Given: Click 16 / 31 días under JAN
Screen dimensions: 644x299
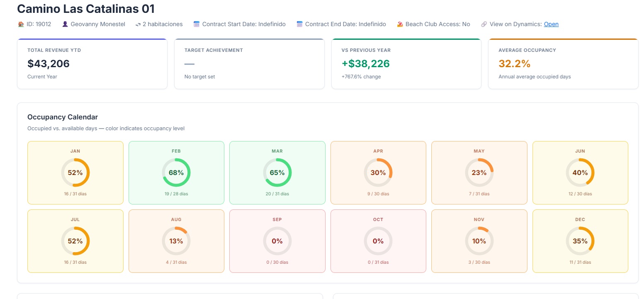Looking at the screenshot, I should point(75,194).
